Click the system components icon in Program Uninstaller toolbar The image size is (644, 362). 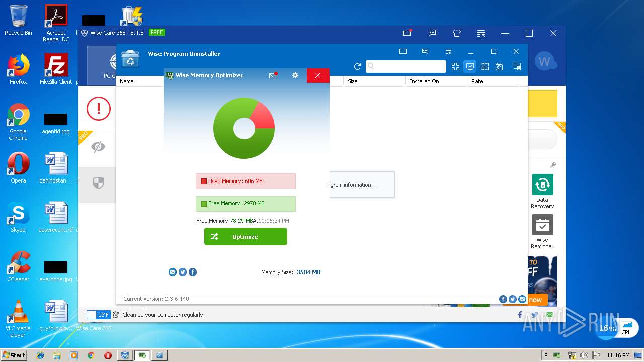[499, 66]
